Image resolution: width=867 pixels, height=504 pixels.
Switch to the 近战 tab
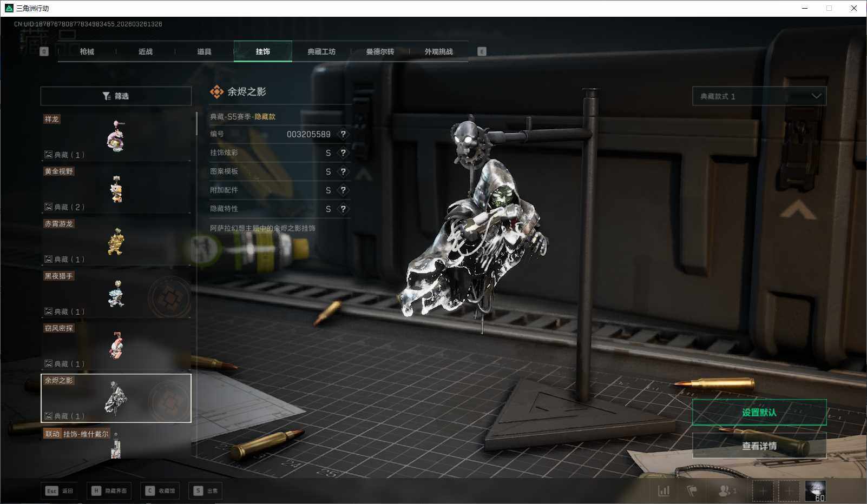tap(146, 51)
